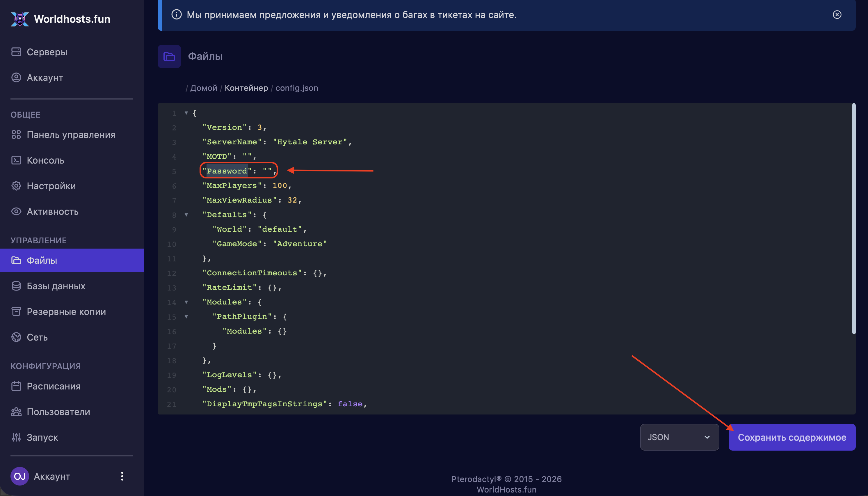Open Консоль console from sidebar
868x496 pixels.
click(45, 160)
